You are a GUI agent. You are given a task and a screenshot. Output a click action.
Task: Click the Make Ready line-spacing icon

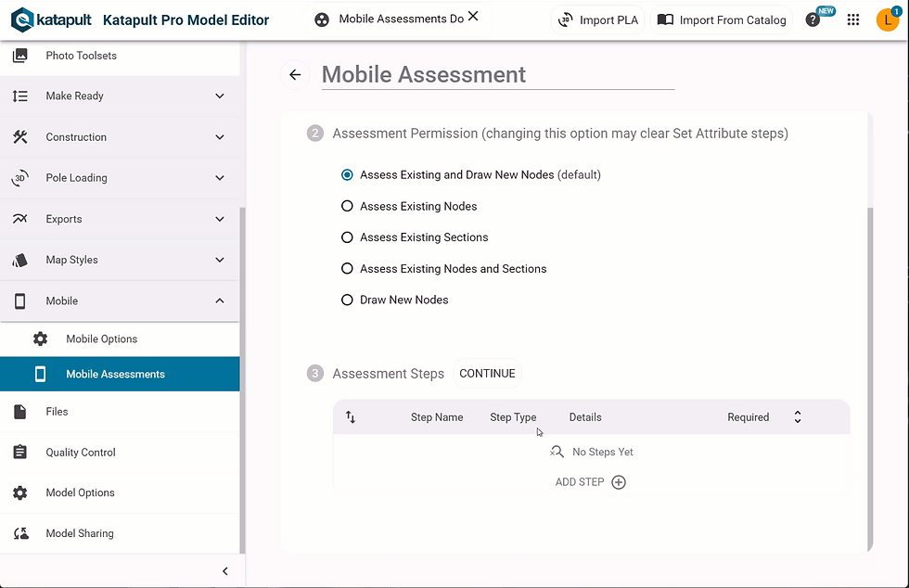click(x=19, y=96)
